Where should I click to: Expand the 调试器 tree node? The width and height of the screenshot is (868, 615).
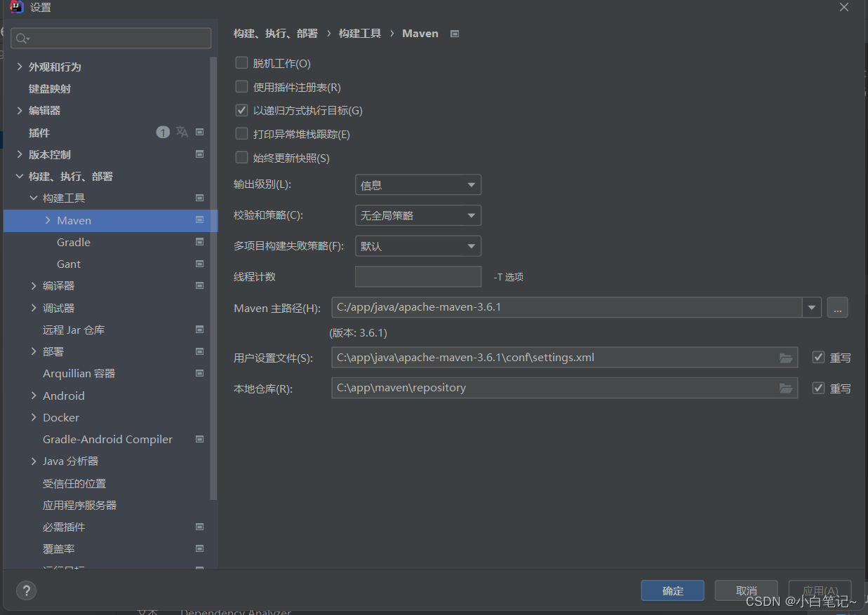click(x=34, y=308)
